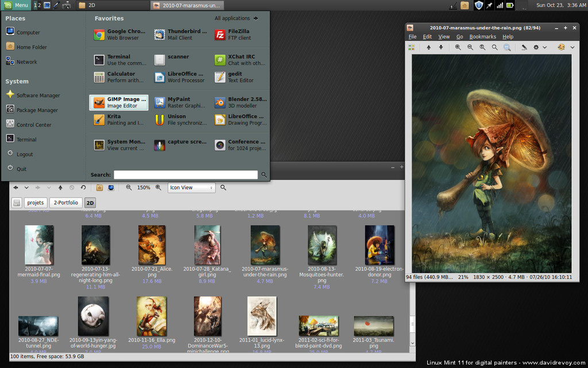Open the Icon View mode dropdown
The image size is (588, 368).
coord(191,187)
